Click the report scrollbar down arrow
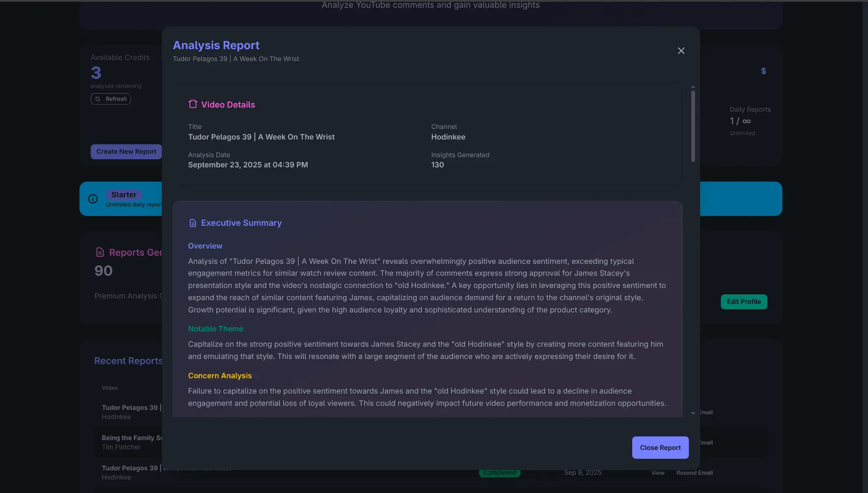Image resolution: width=868 pixels, height=493 pixels. pyautogui.click(x=693, y=413)
